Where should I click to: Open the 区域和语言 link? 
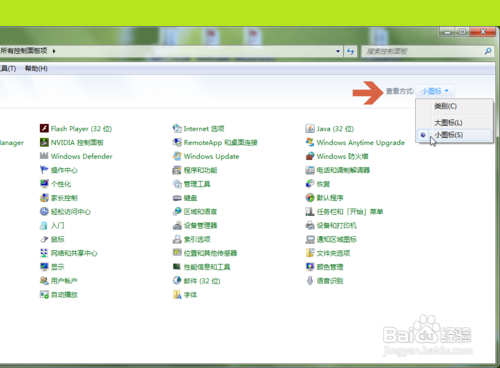(200, 211)
